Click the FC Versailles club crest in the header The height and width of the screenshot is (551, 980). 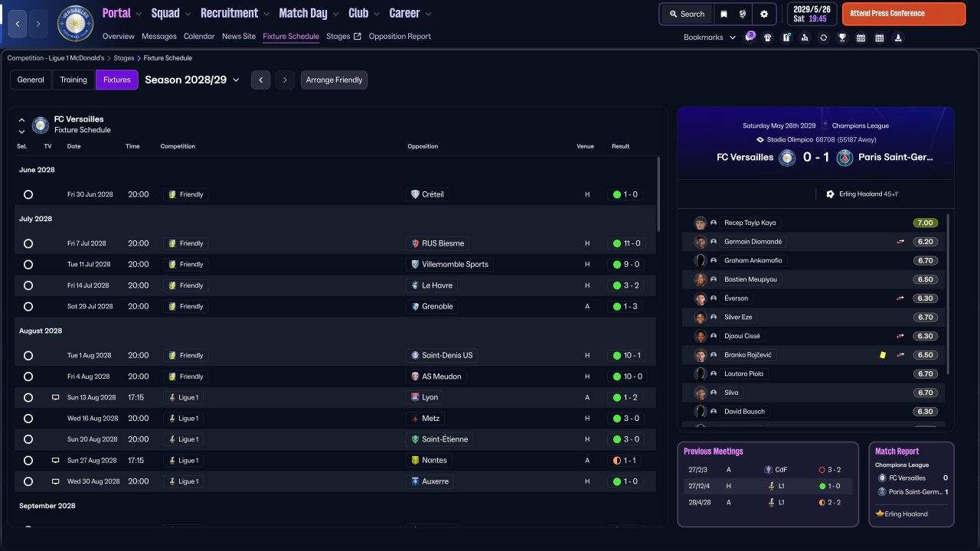pyautogui.click(x=75, y=24)
